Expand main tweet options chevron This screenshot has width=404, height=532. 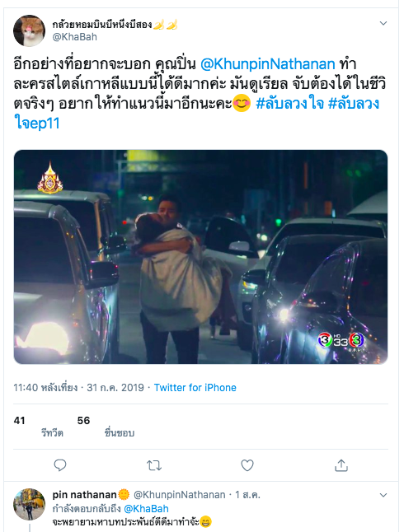pos(383,23)
